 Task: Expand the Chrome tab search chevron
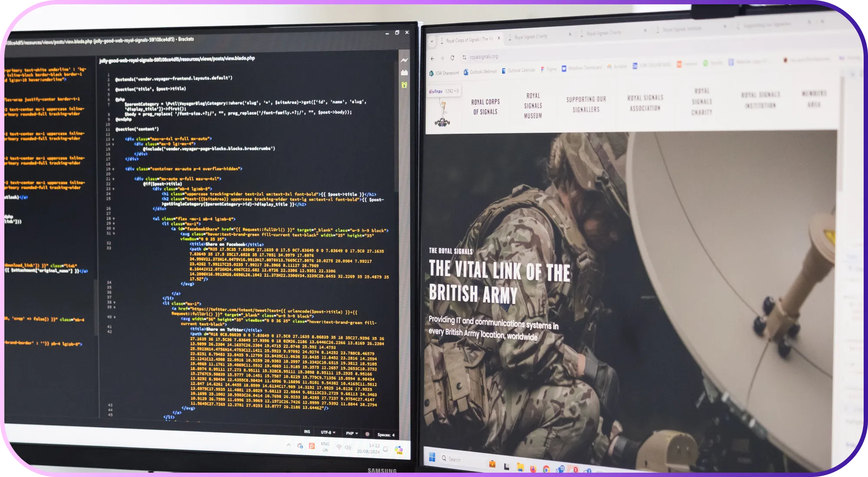click(431, 41)
